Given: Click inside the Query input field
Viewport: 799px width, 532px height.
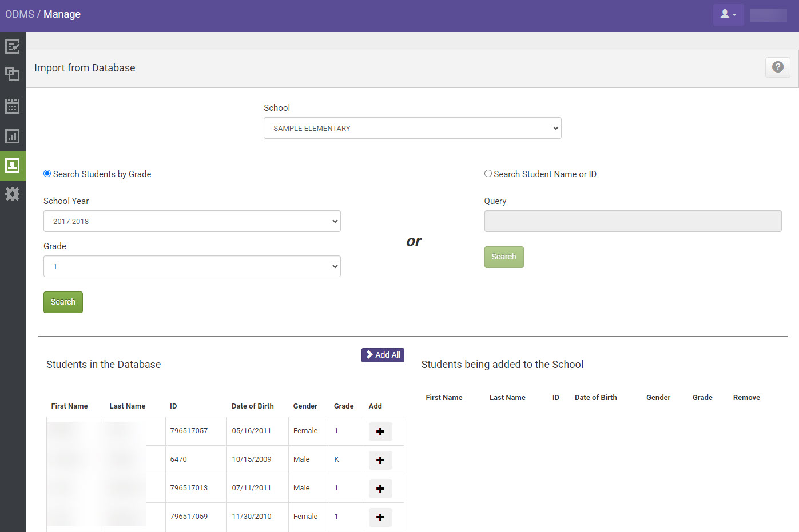Looking at the screenshot, I should [633, 221].
